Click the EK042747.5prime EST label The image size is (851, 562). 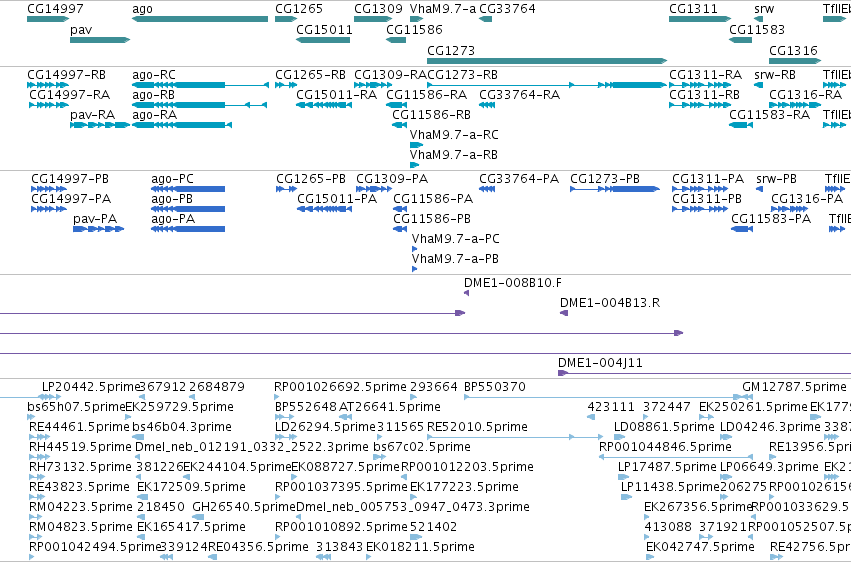point(700,547)
